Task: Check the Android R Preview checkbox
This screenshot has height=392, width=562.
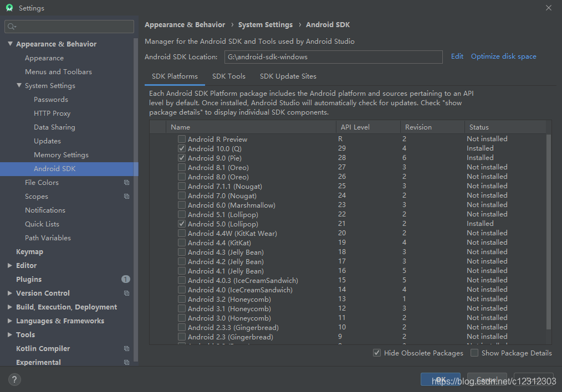Action: (182, 139)
